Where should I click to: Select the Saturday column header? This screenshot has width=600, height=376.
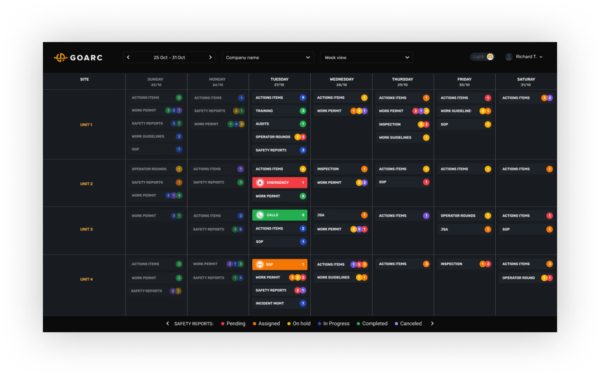(526, 81)
